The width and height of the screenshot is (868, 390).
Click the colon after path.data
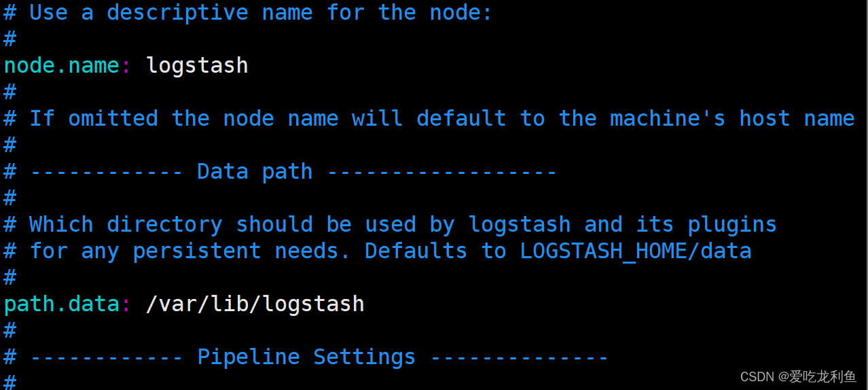[127, 305]
